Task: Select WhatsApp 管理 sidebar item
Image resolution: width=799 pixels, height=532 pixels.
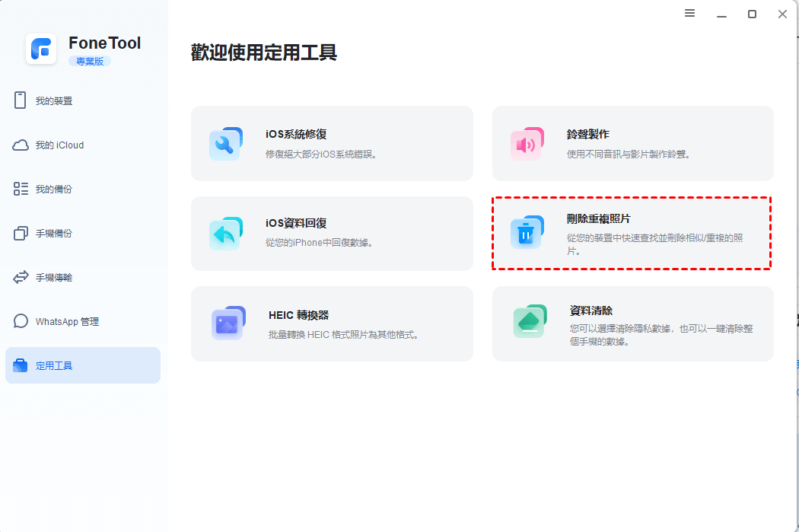Action: pyautogui.click(x=67, y=322)
